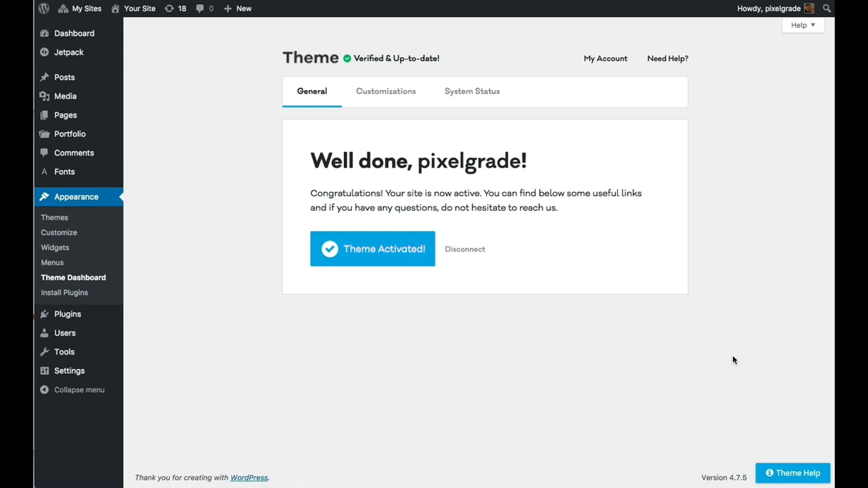Click the Posts pushpin icon
This screenshot has height=488, width=868.
[x=44, y=77]
